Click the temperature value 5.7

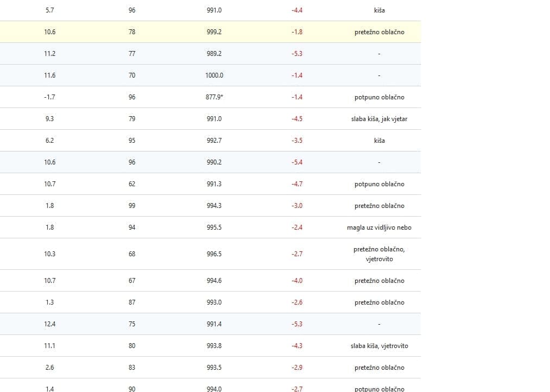click(49, 10)
